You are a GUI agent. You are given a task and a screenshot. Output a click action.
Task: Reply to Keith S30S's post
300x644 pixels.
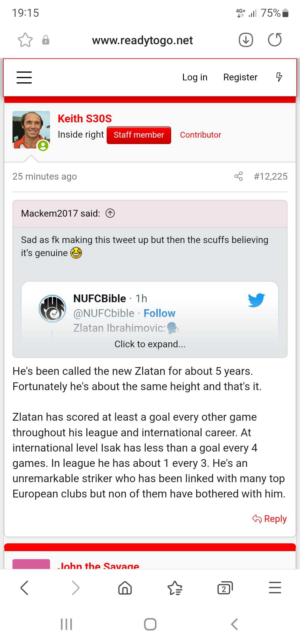270,519
